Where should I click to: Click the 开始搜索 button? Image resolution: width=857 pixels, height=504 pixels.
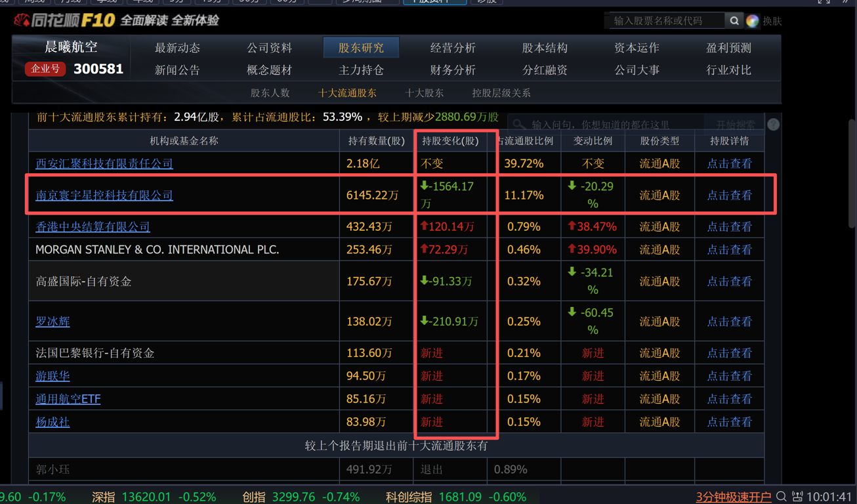click(x=735, y=124)
